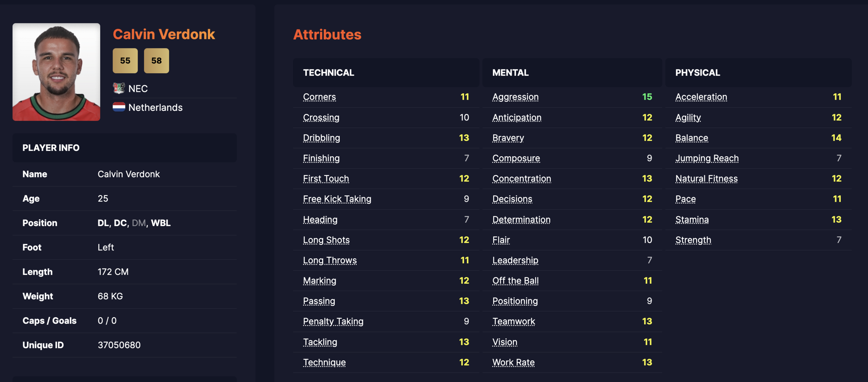
Task: Click the Netherlands flag icon
Action: pos(119,107)
